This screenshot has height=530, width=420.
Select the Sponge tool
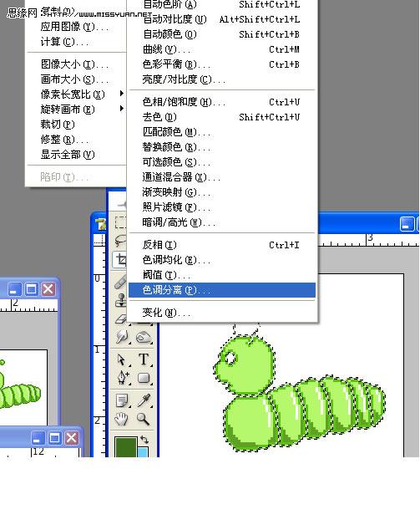(x=144, y=337)
